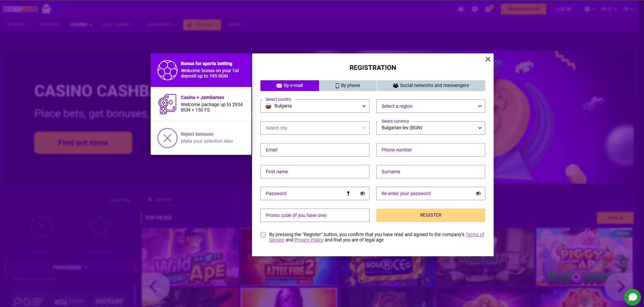644x307 pixels.
Task: Open Social networks and messengers tab
Action: 431,86
